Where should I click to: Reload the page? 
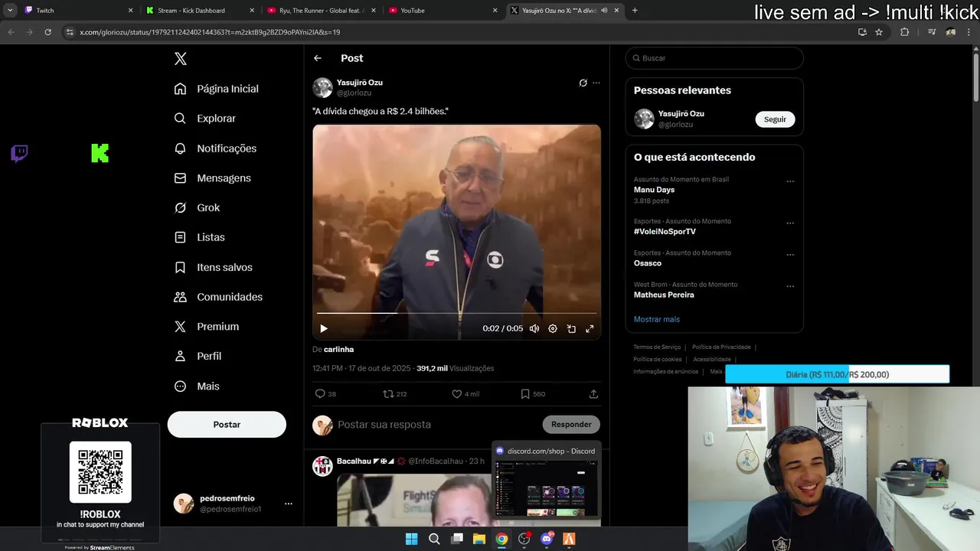47,32
